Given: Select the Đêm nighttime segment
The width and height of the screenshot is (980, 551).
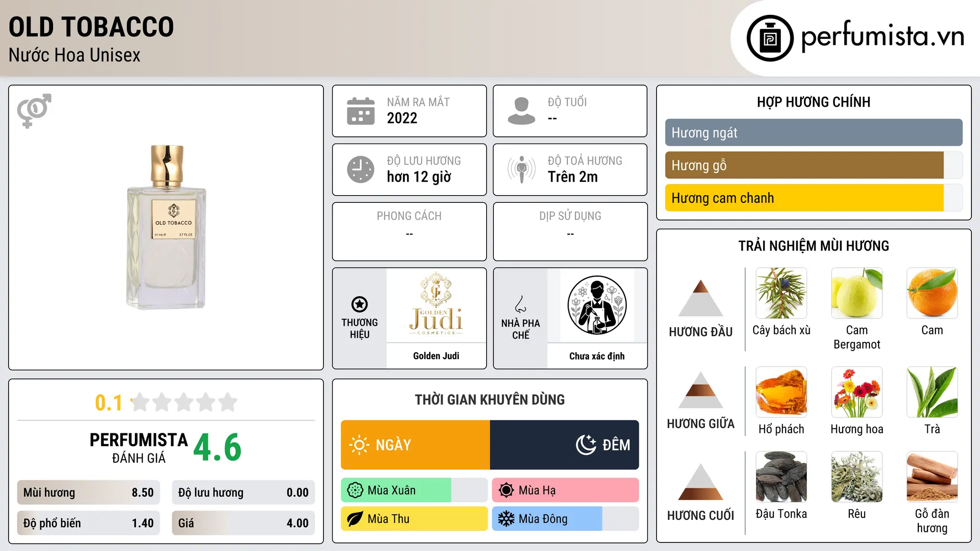Looking at the screenshot, I should (x=565, y=445).
